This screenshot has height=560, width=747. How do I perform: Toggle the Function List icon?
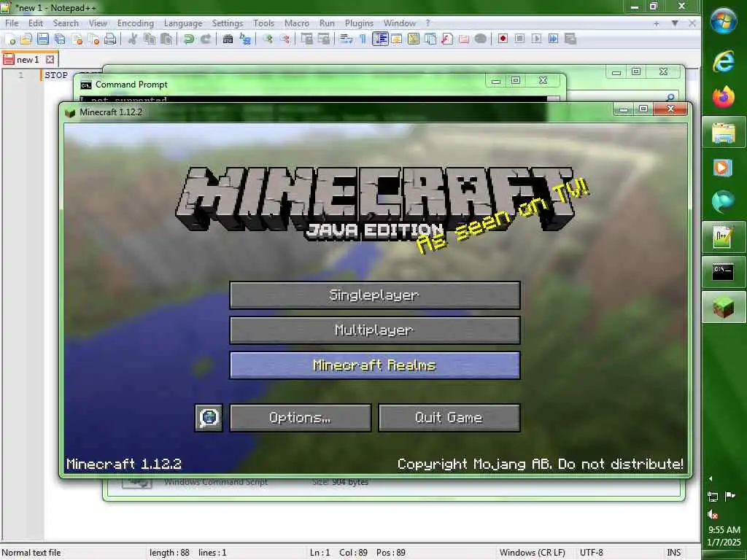pyautogui.click(x=447, y=39)
